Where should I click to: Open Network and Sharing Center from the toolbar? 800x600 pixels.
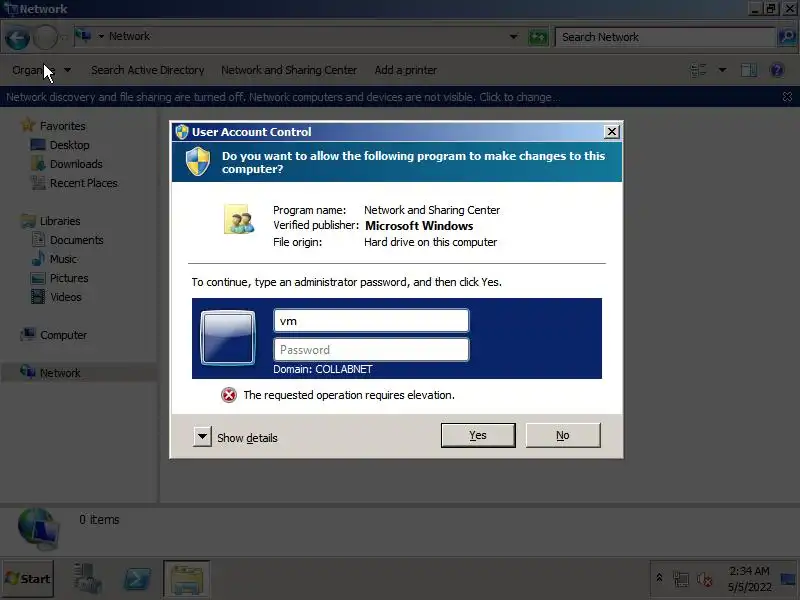coord(289,70)
